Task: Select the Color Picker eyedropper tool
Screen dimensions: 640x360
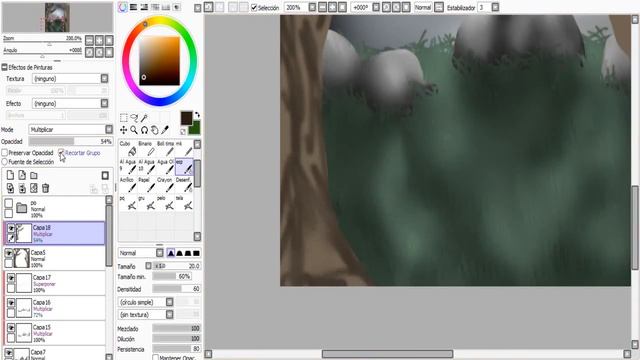Action: point(165,130)
